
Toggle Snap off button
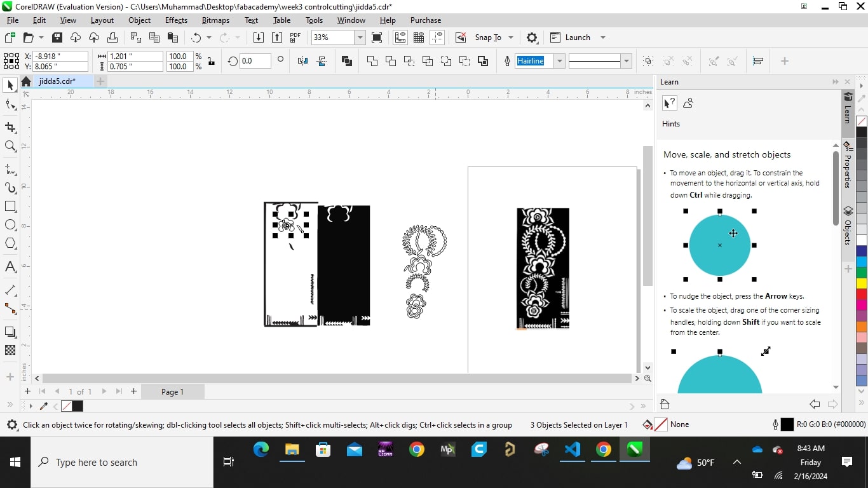tap(461, 37)
